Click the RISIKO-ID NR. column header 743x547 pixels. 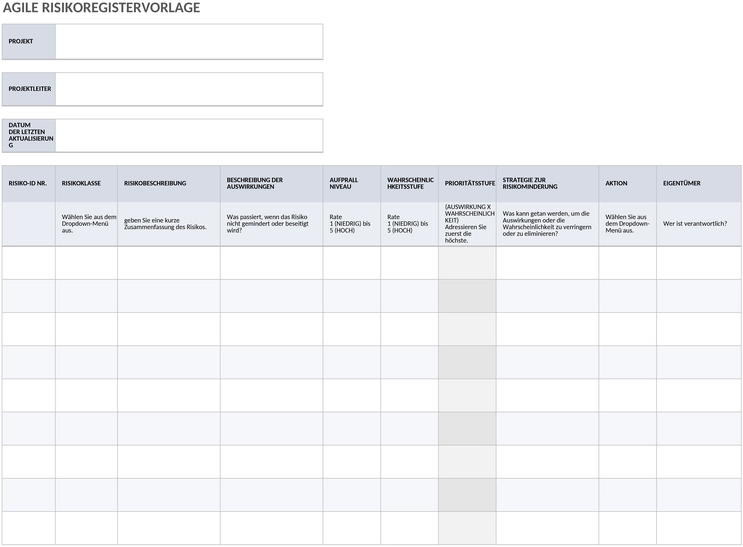click(28, 183)
